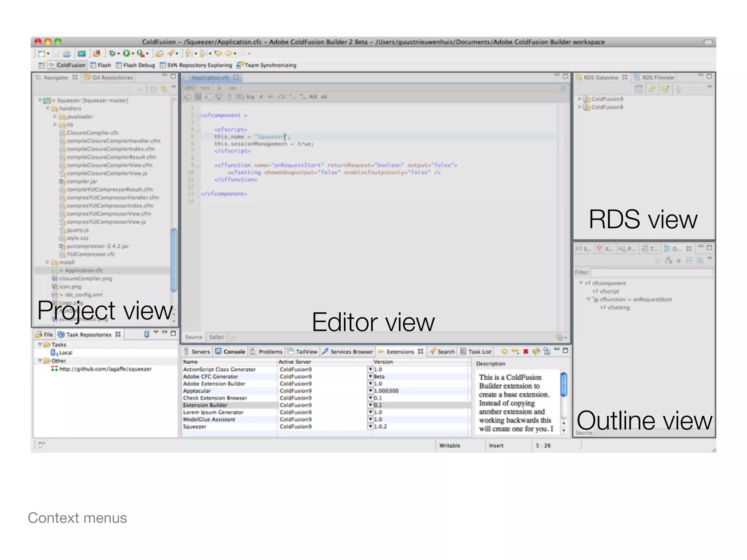Click the 'ab' lowercase icon in editor toolbar
The image size is (747, 560).
coord(324,97)
